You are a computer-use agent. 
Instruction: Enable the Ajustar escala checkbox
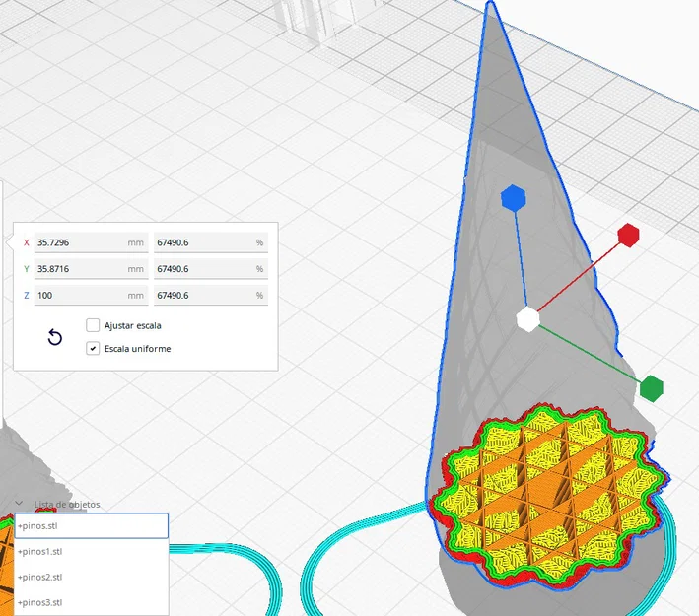click(93, 325)
